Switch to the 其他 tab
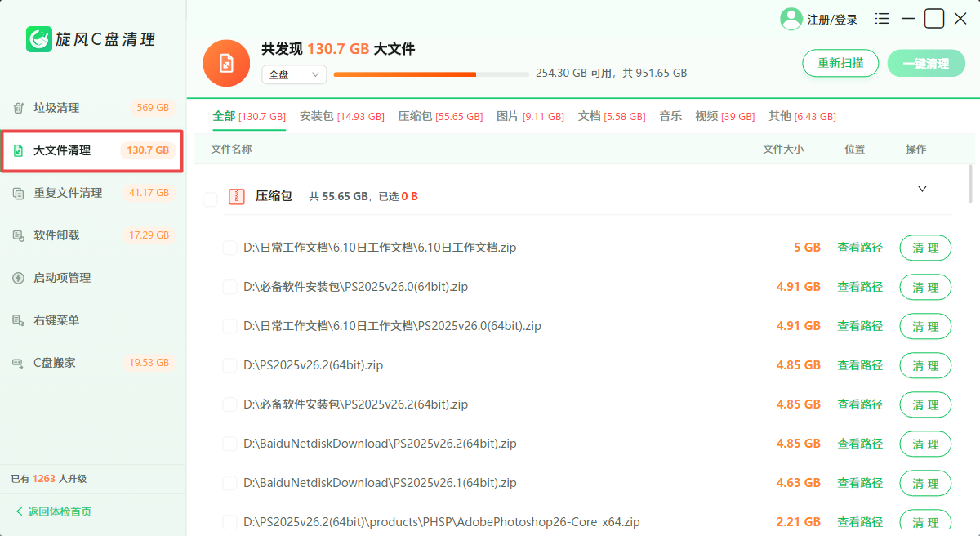Viewport: 980px width, 536px height. tap(802, 117)
